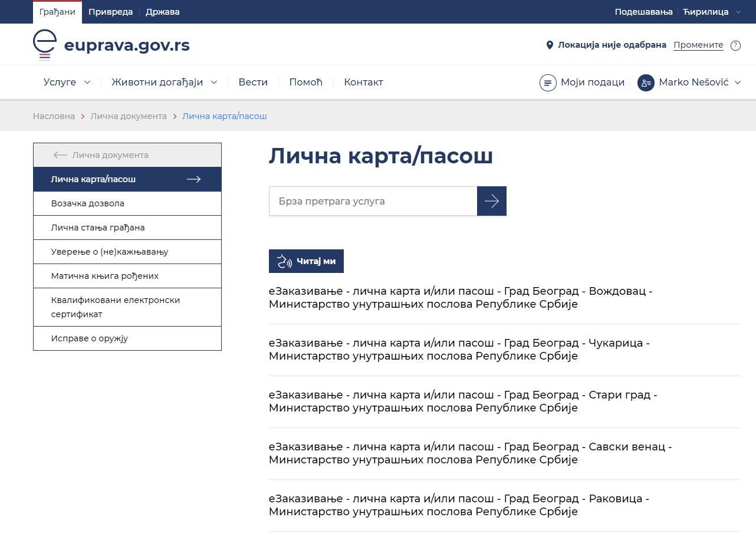756x540 pixels.
Task: Expand the Услуге dropdown
Action: coord(66,82)
